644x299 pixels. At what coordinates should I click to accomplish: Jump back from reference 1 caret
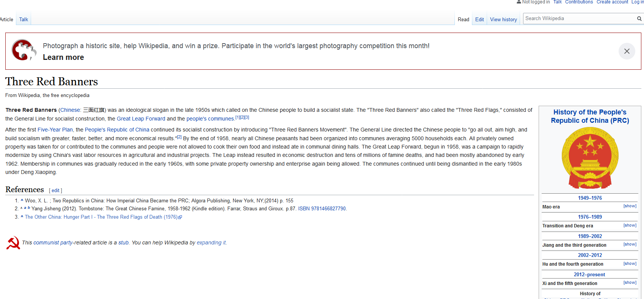coord(22,200)
